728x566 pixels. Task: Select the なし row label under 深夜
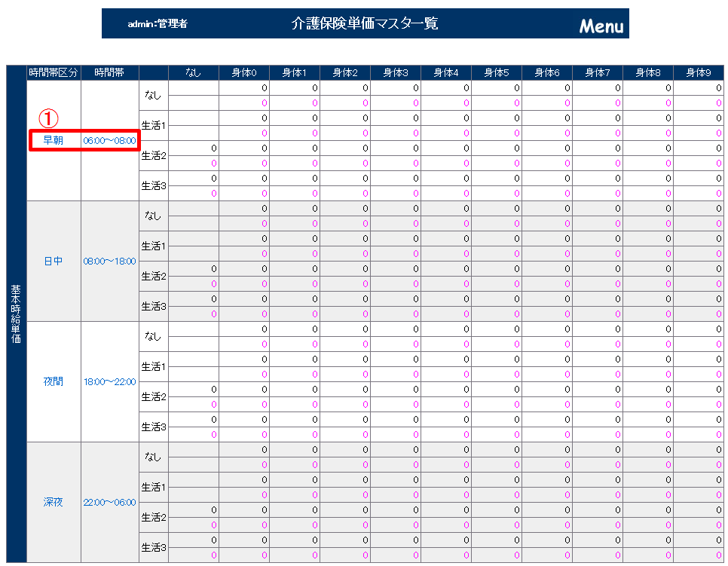[x=153, y=457]
